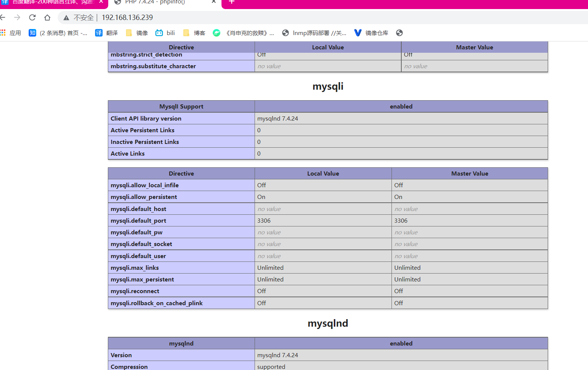Click the 'Active Persistent Links' label
The image size is (588, 370).
(x=143, y=130)
